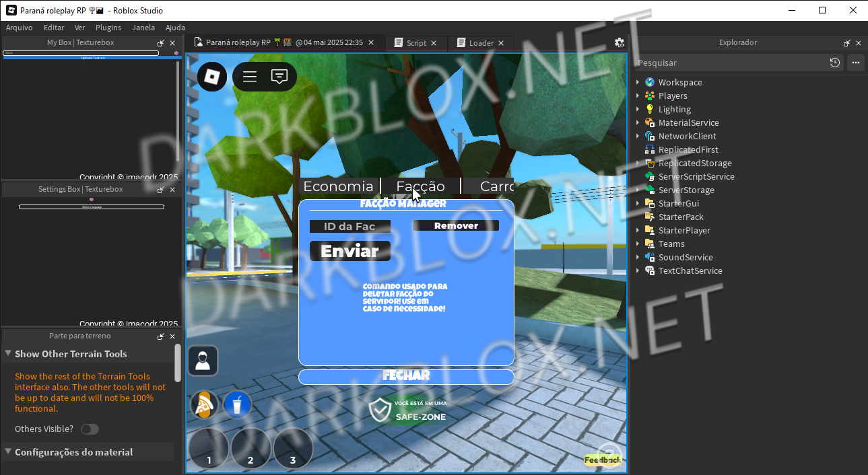The height and width of the screenshot is (475, 868).
Task: Open the three-dot options button in Explorador
Action: (856, 63)
